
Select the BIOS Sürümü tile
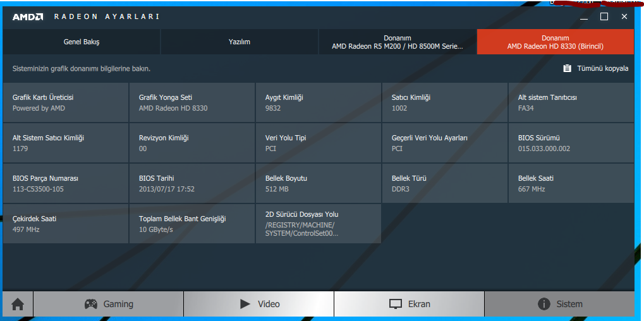click(x=571, y=143)
